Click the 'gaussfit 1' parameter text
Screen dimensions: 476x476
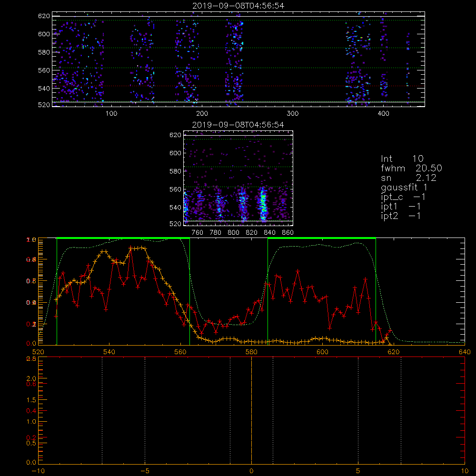(x=404, y=188)
